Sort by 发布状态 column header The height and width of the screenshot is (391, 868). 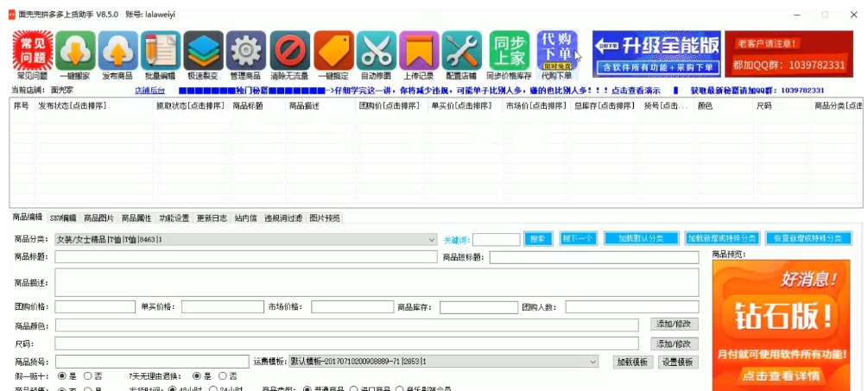94,105
